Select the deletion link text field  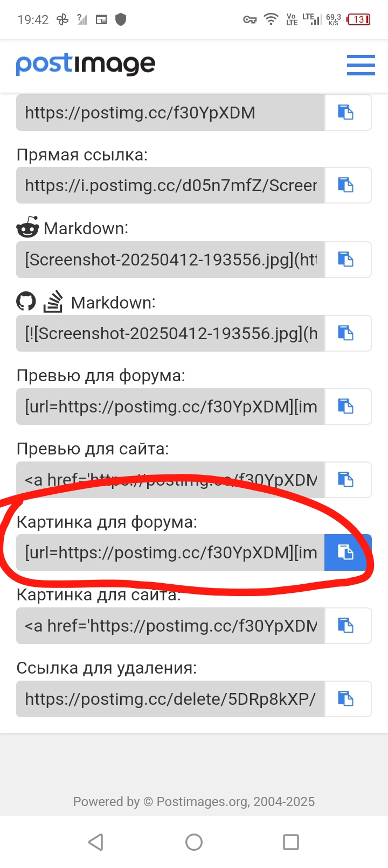[x=170, y=699]
